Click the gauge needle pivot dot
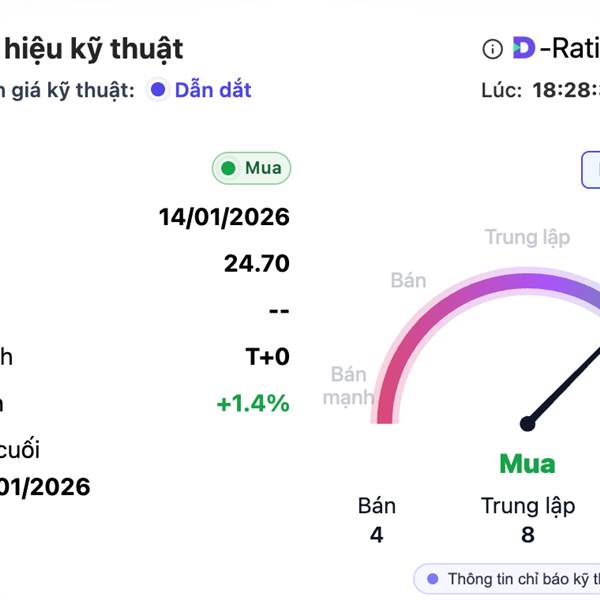Screen dimensions: 600x600 click(x=528, y=423)
